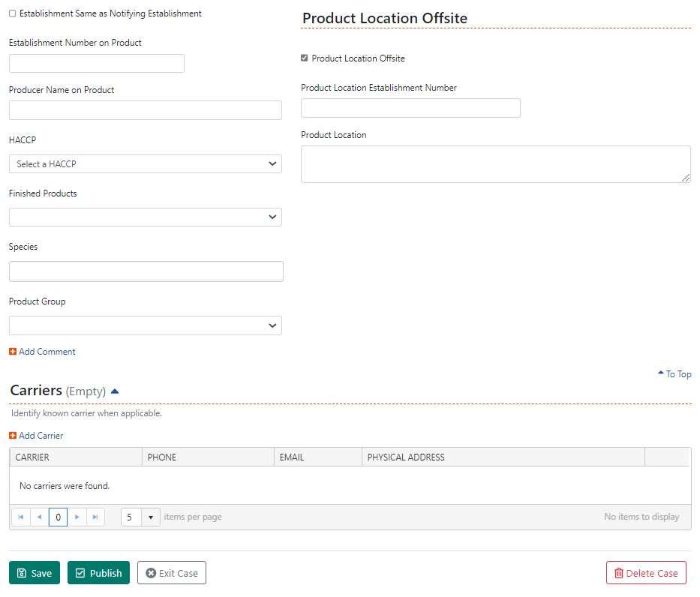Click the plus icon beside Add Comment

coord(13,352)
